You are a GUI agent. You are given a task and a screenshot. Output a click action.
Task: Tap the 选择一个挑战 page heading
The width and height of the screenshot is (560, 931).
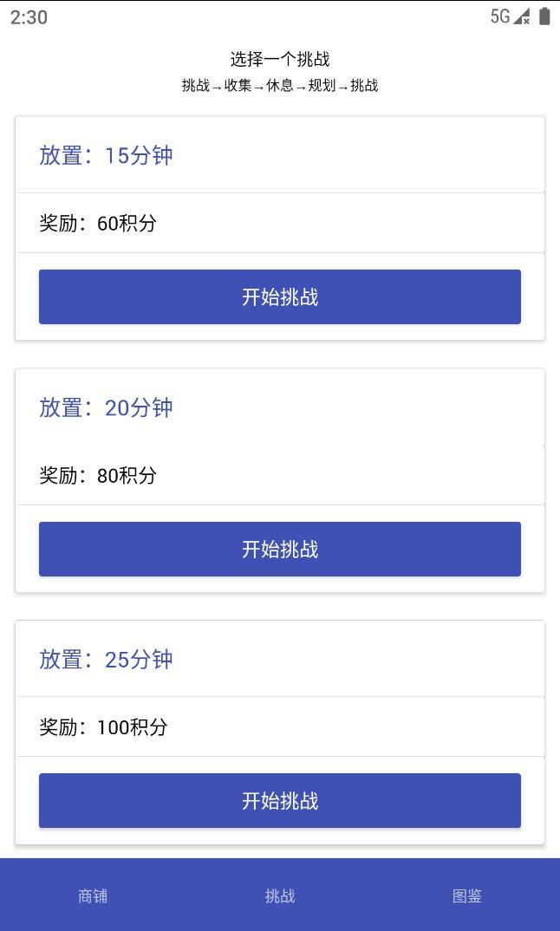tap(280, 59)
